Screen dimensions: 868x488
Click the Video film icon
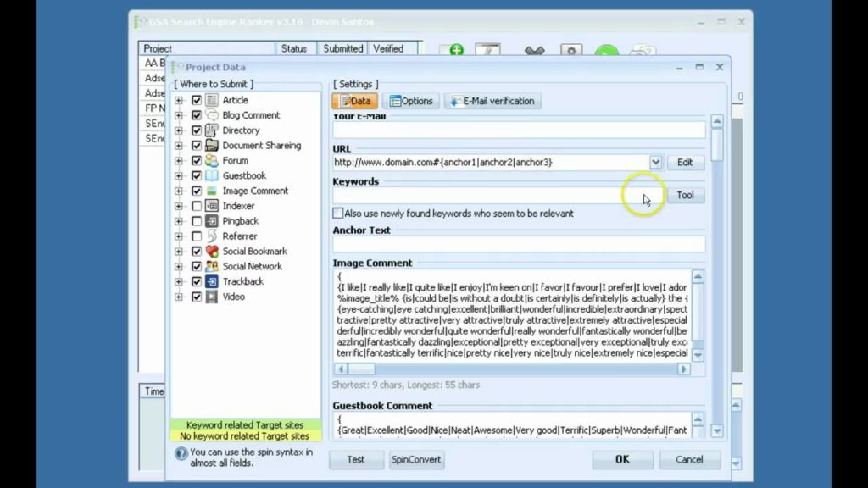pos(211,297)
